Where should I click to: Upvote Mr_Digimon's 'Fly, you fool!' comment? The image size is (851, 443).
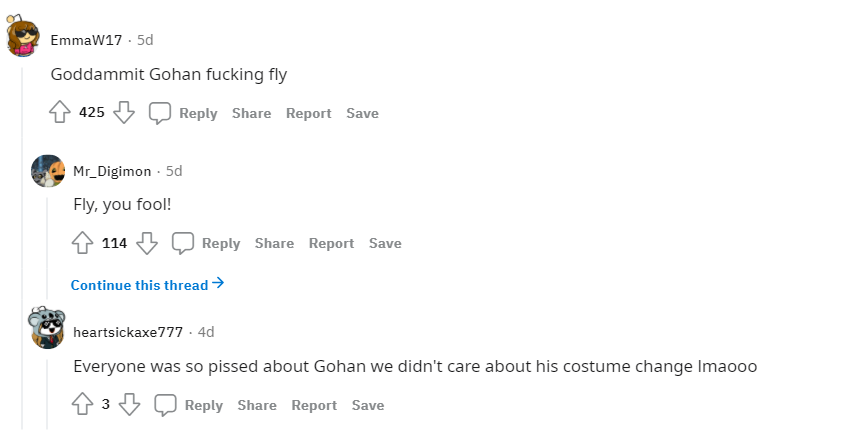point(82,243)
